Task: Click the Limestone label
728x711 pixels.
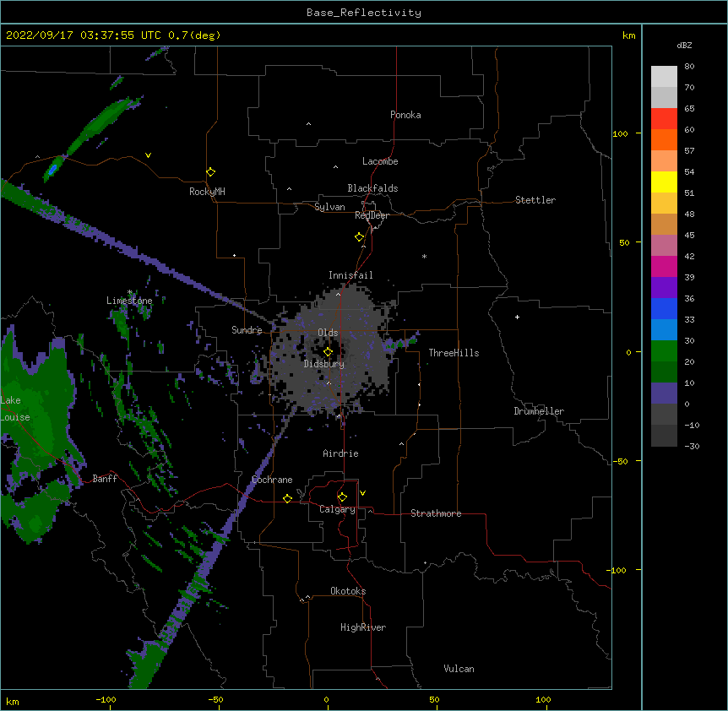Action: pos(129,301)
